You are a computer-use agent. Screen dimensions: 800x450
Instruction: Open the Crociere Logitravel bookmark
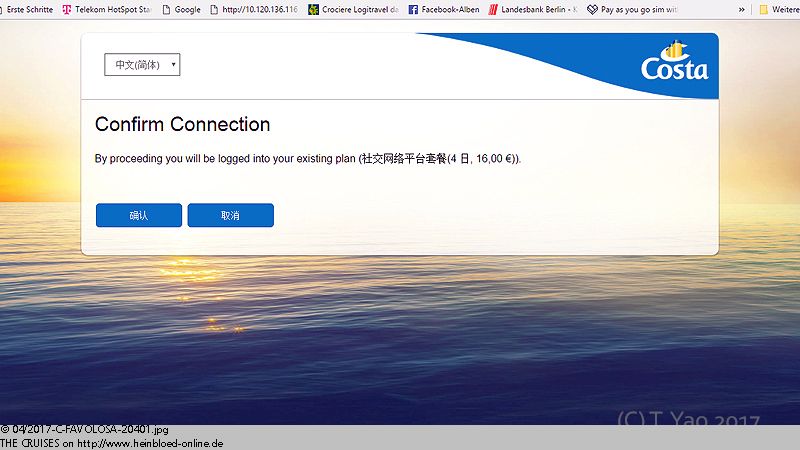coord(353,9)
